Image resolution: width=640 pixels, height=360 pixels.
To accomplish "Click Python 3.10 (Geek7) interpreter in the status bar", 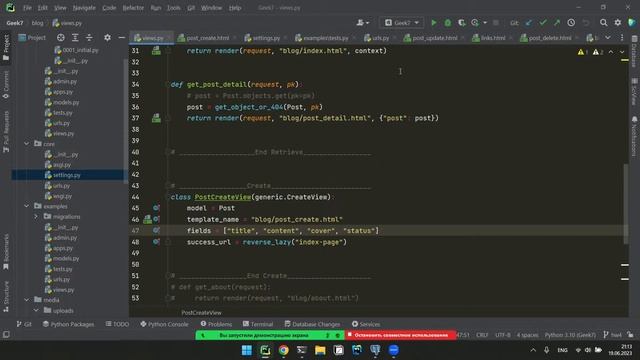I will click(x=570, y=335).
